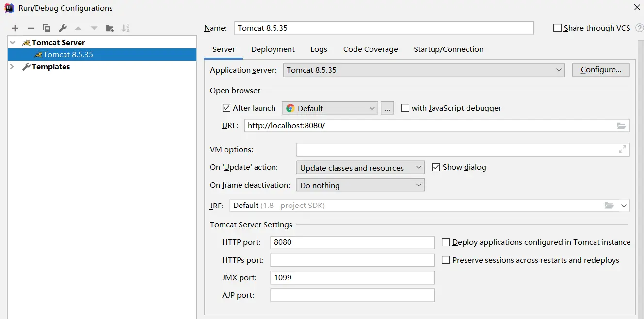Image resolution: width=644 pixels, height=319 pixels.
Task: Enable with JavaScript debugger
Action: [x=405, y=108]
